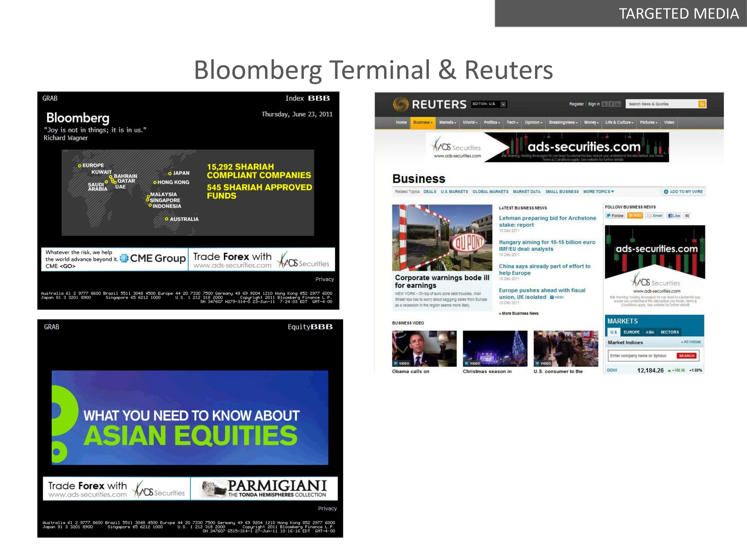Open the World nav dropdown
Viewport: 747px width, 560px height.
pyautogui.click(x=470, y=122)
